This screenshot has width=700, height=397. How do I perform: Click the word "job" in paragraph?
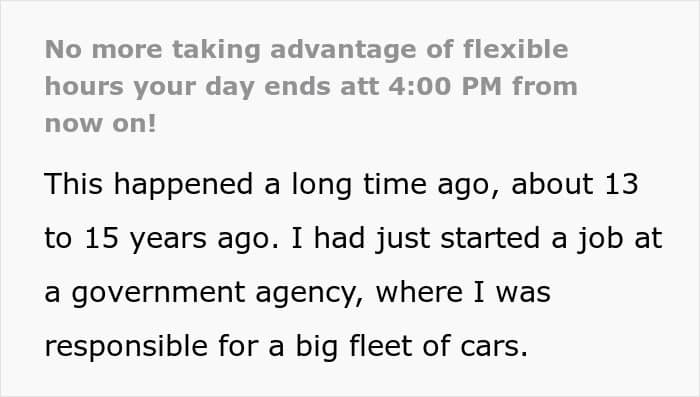tap(600, 239)
